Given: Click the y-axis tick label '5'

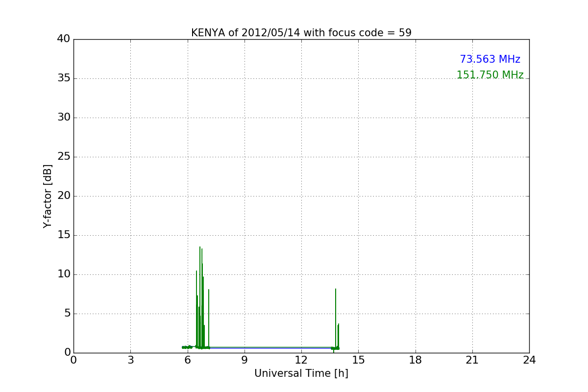Looking at the screenshot, I should (x=67, y=314).
